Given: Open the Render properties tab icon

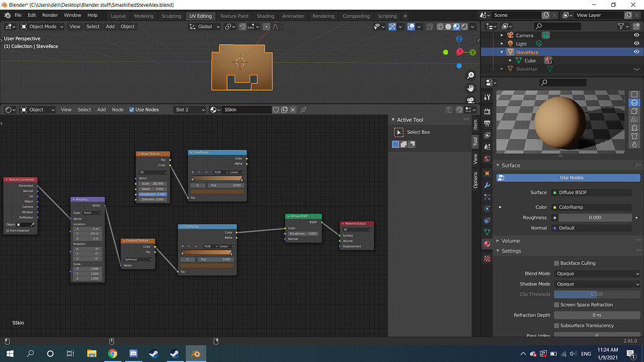Looking at the screenshot, I should click(x=487, y=111).
